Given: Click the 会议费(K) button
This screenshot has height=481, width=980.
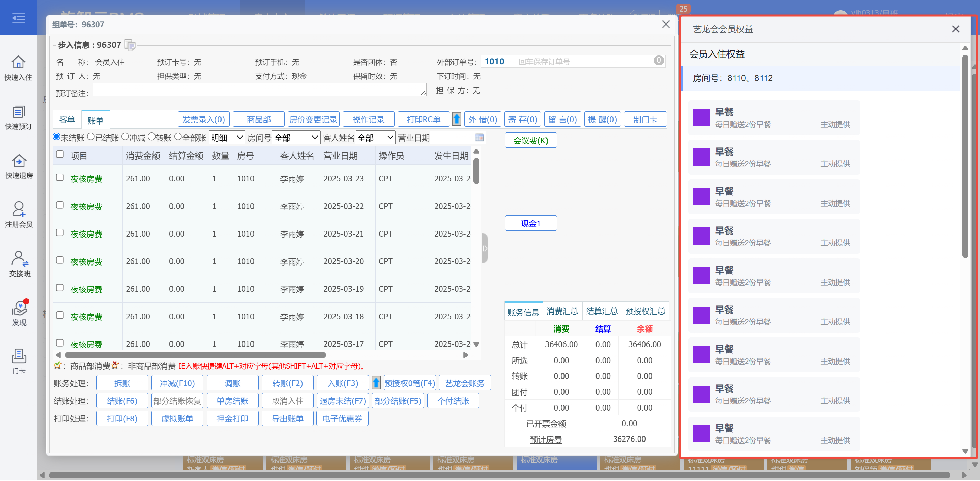Looking at the screenshot, I should pos(531,140).
